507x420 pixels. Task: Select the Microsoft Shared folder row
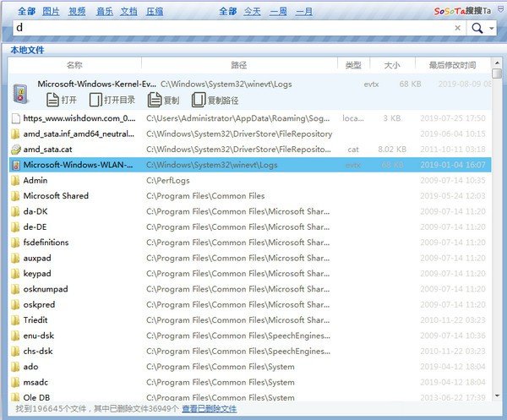tap(56, 195)
